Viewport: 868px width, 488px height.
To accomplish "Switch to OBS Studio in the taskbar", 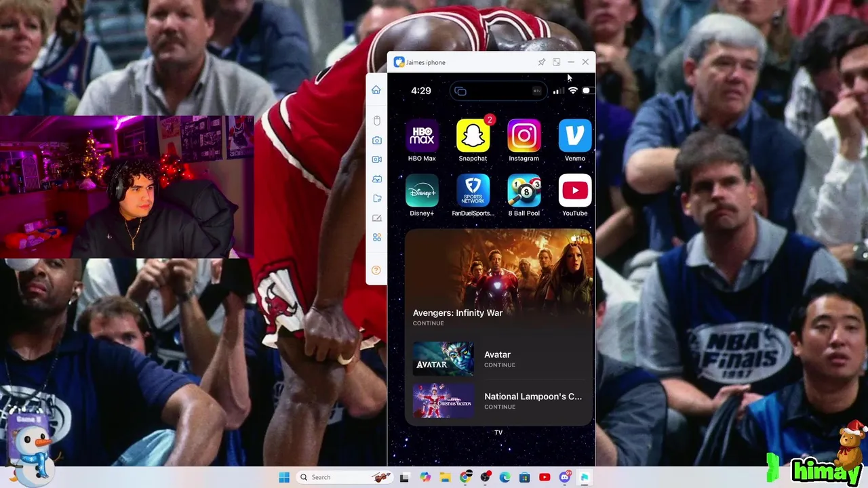I will [485, 477].
